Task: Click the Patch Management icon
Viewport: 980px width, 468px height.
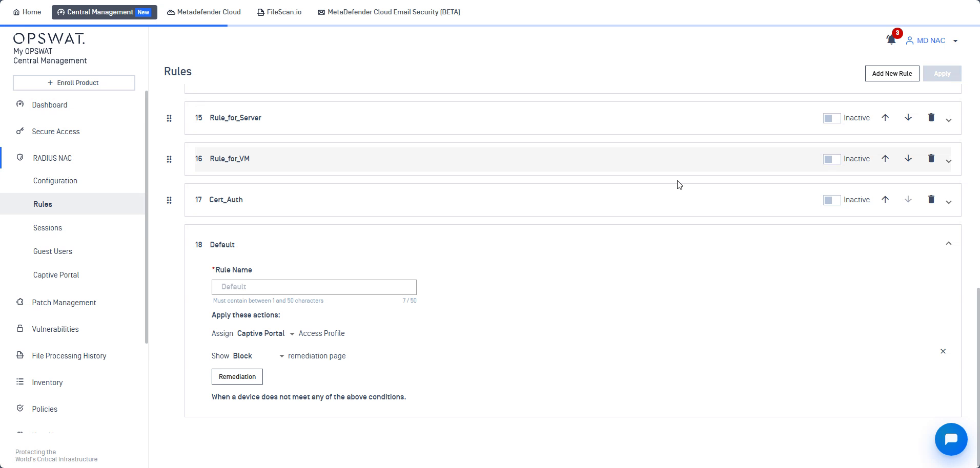Action: click(20, 302)
